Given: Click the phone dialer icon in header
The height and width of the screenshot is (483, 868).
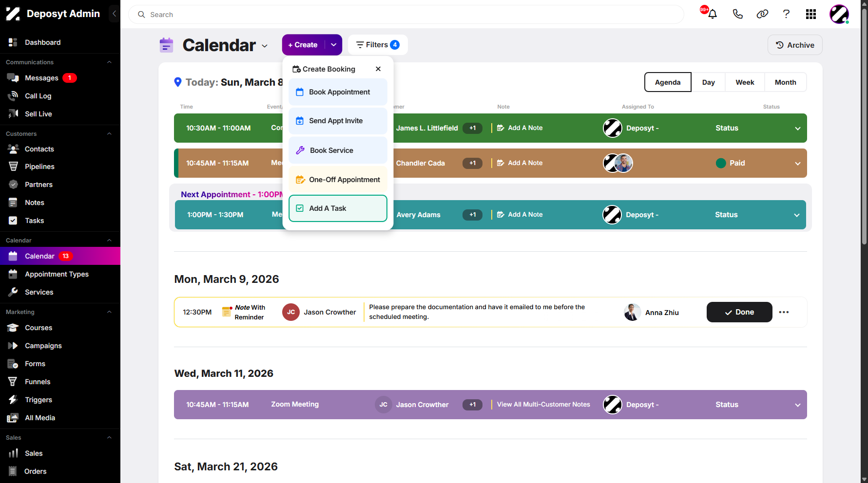Looking at the screenshot, I should (738, 14).
